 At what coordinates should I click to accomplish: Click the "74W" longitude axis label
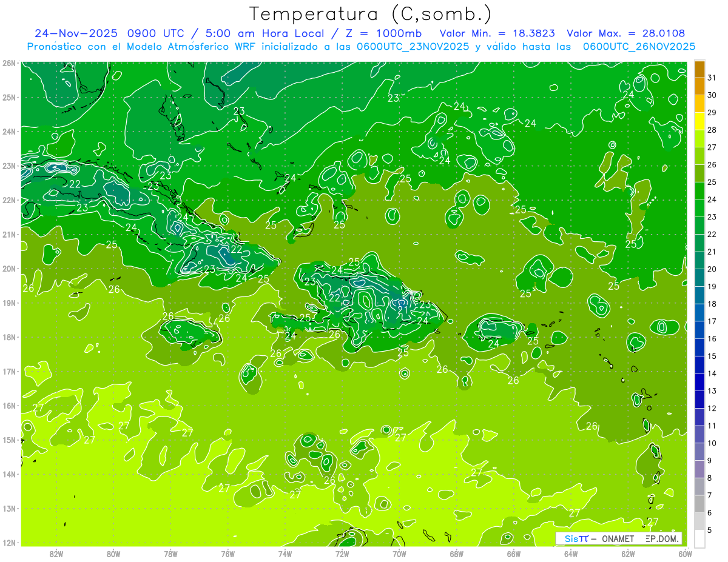point(285,554)
